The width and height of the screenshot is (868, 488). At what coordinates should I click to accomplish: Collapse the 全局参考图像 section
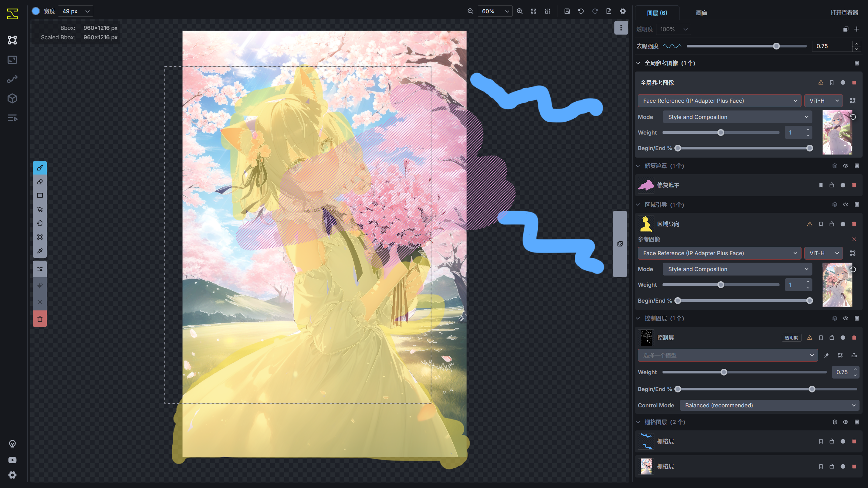click(x=638, y=63)
